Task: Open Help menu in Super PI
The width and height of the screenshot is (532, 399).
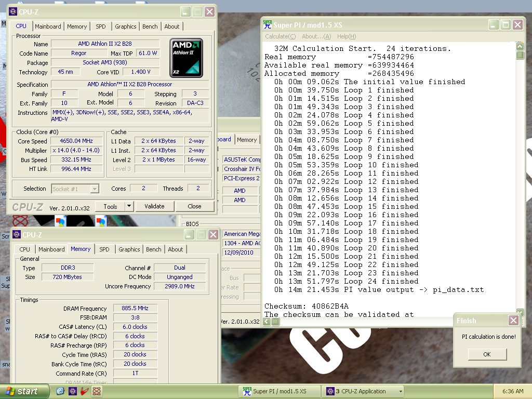Action: (347, 36)
